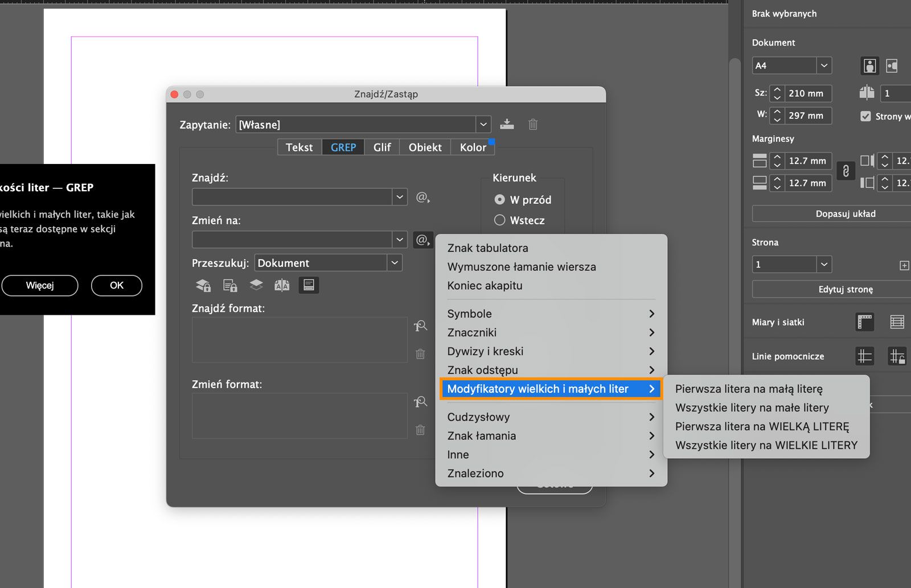Choose Pierwsza litera na WIELKĄ LITERĘ
911x588 pixels.
pos(766,426)
